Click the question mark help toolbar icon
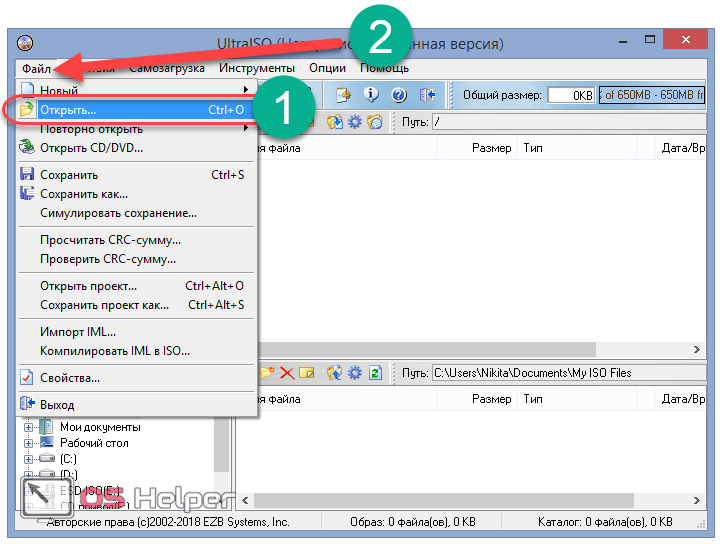722x544 pixels. pyautogui.click(x=399, y=95)
